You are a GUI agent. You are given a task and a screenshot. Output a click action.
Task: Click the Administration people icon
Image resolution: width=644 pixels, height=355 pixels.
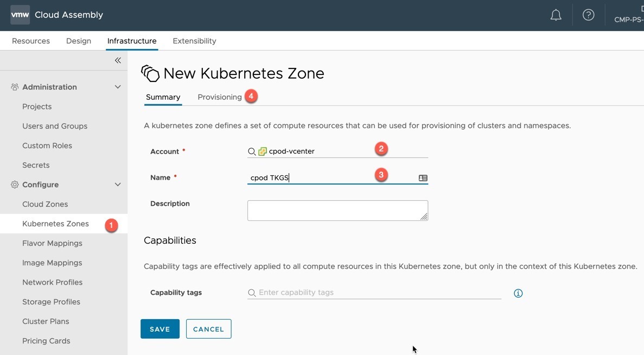click(15, 87)
